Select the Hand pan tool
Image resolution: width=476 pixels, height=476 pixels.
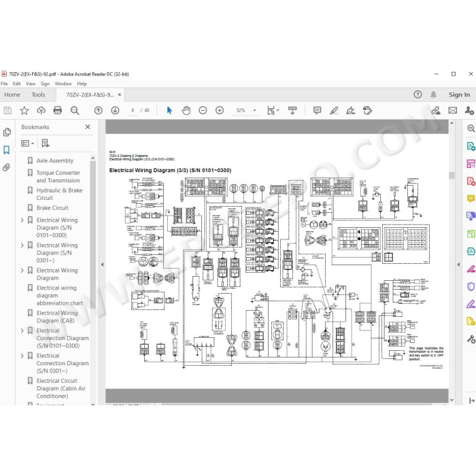pyautogui.click(x=186, y=110)
